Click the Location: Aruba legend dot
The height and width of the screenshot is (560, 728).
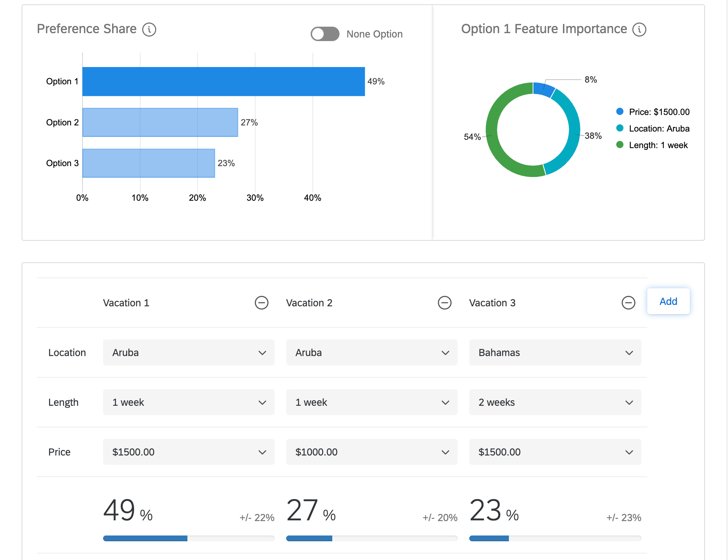pyautogui.click(x=620, y=128)
